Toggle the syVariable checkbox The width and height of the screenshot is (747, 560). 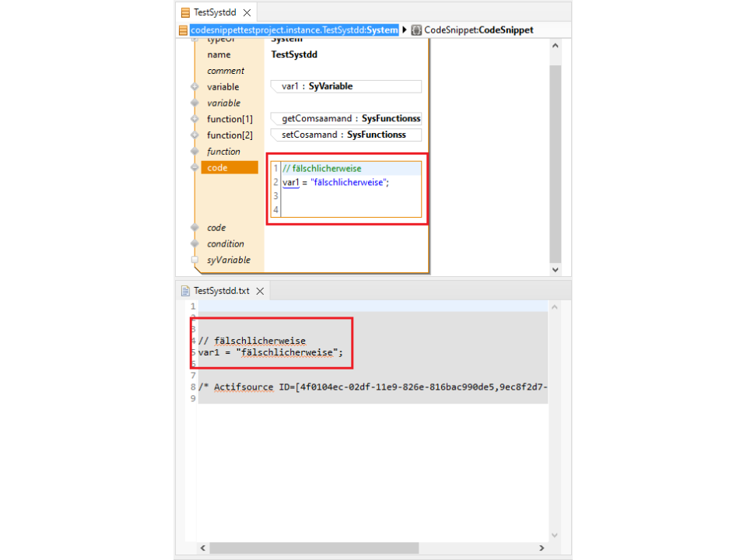tap(195, 260)
